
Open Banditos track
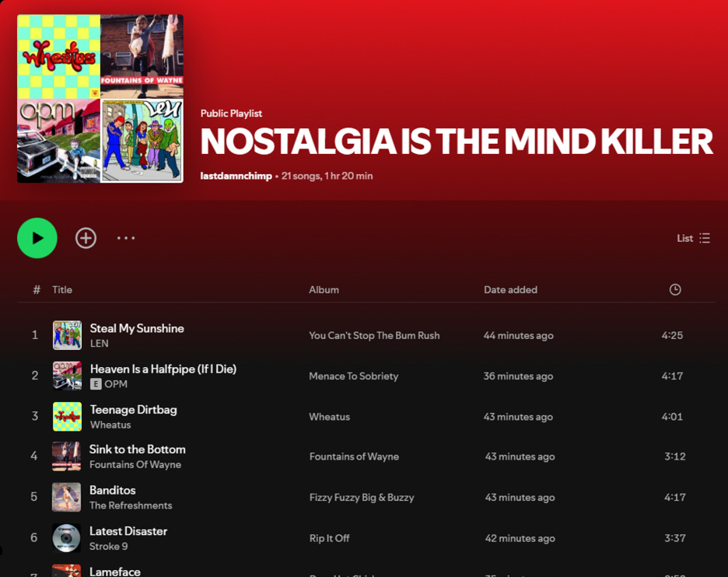pos(112,490)
